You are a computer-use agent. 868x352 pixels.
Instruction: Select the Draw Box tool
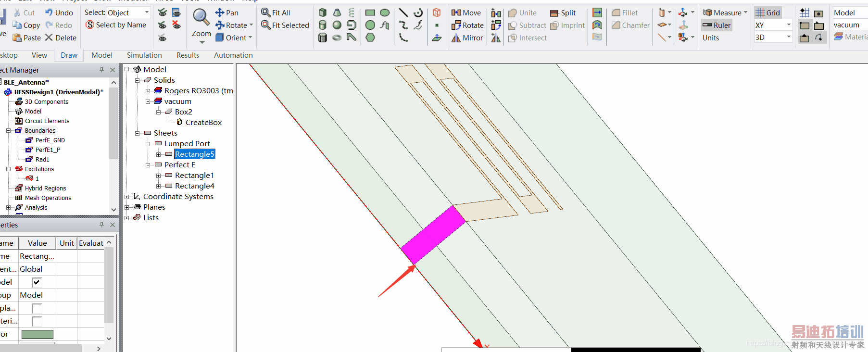click(323, 13)
